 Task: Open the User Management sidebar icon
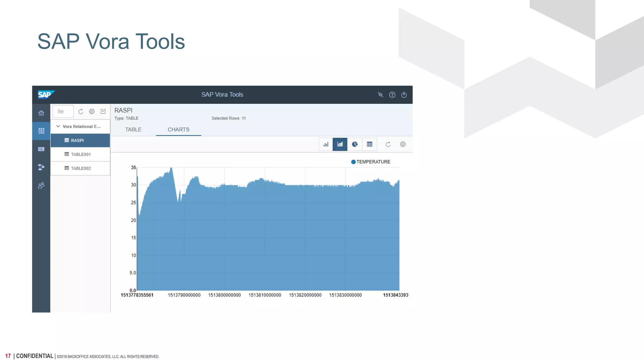pos(41,185)
